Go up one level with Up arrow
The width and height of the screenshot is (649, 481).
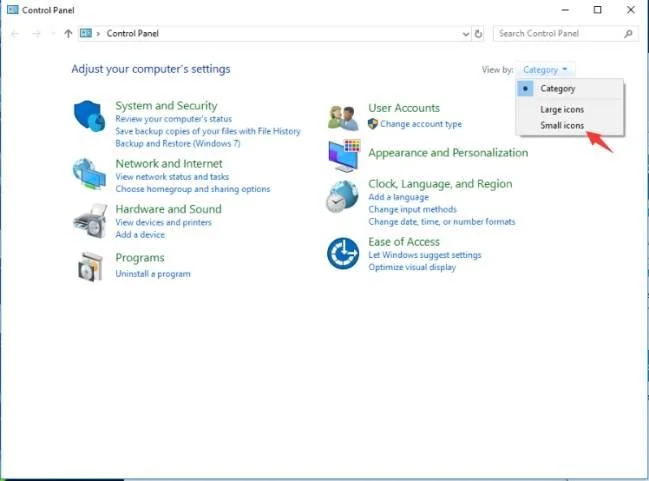click(68, 34)
